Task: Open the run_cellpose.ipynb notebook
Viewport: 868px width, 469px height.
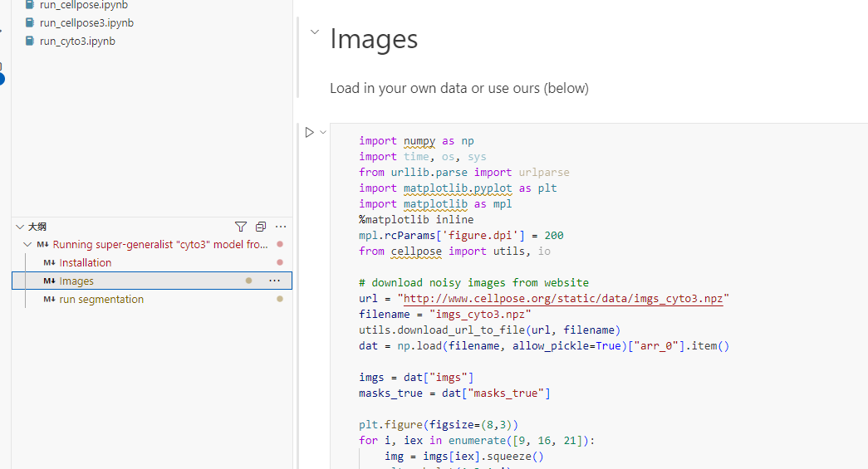Action: point(84,5)
